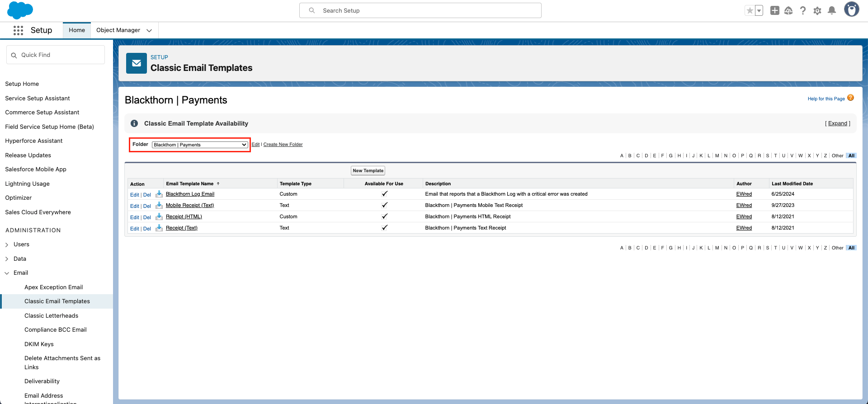Open Deliverability in sidebar
Image resolution: width=868 pixels, height=404 pixels.
tap(42, 381)
